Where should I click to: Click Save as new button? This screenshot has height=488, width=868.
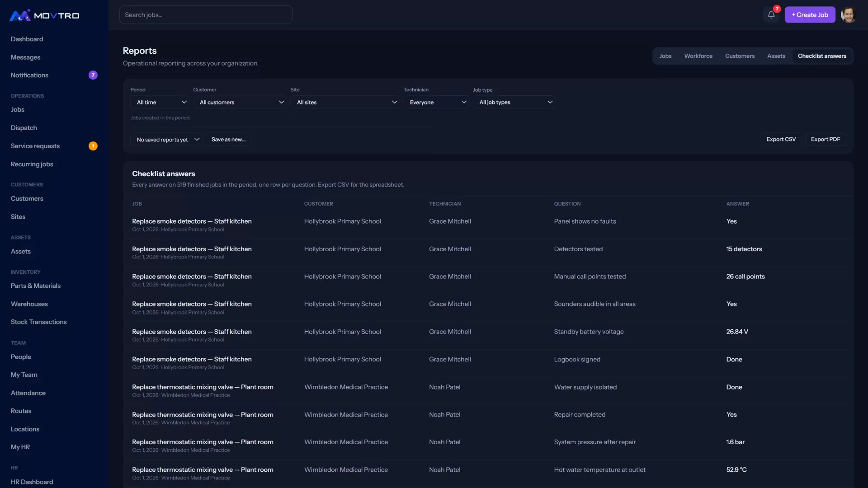228,140
